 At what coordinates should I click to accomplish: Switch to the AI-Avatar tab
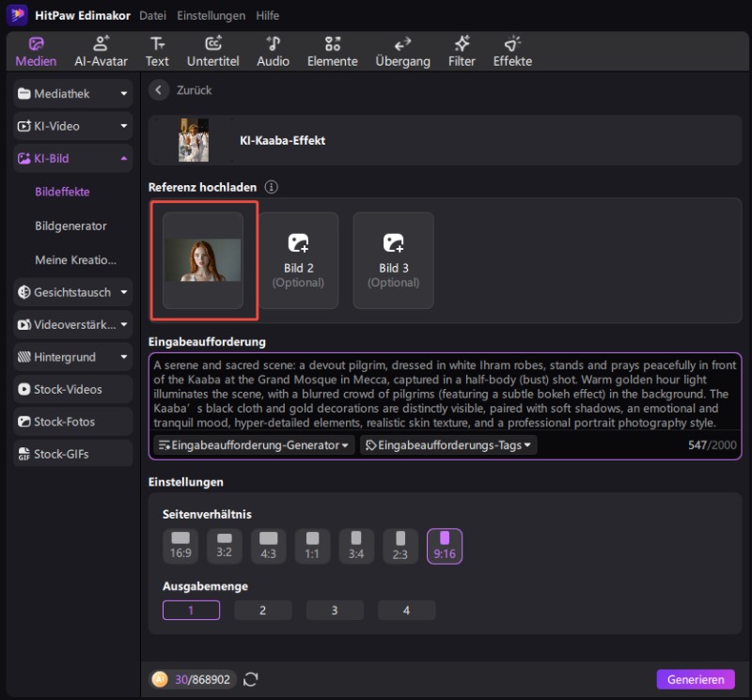[101, 51]
